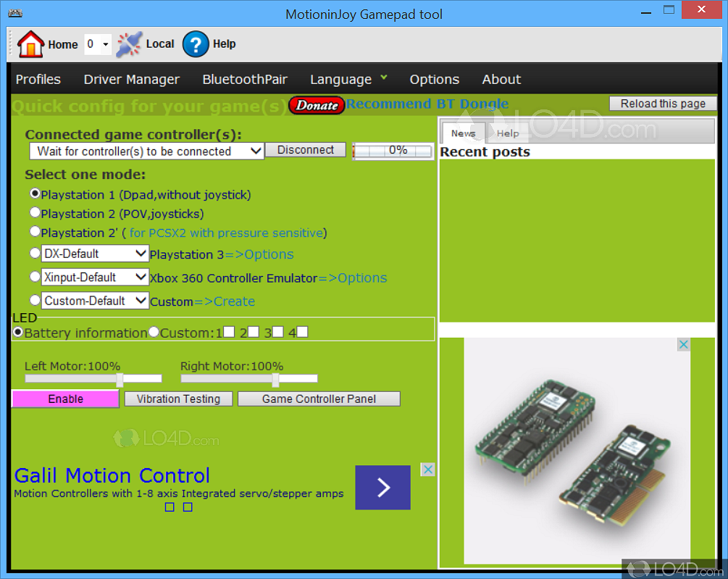The height and width of the screenshot is (579, 728).
Task: Open Driver Manager page
Action: [131, 80]
